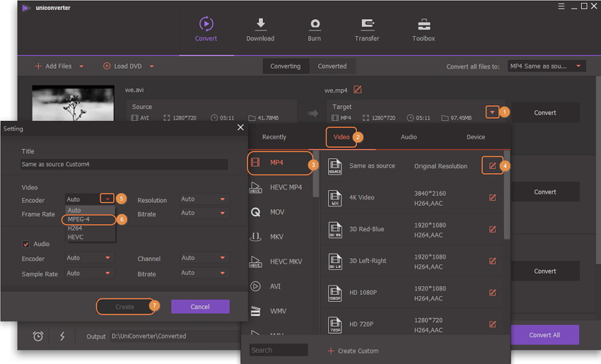Switch to the Video tab

point(341,137)
